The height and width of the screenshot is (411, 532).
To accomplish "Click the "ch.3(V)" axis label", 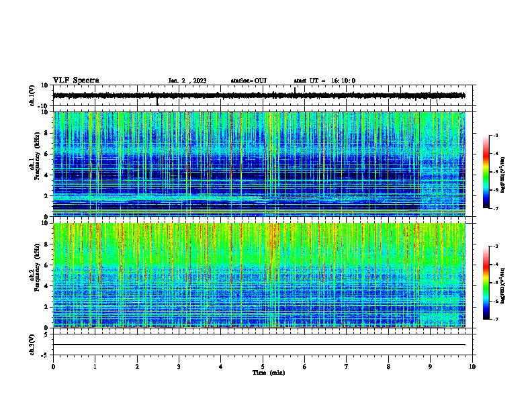I will tap(32, 345).
